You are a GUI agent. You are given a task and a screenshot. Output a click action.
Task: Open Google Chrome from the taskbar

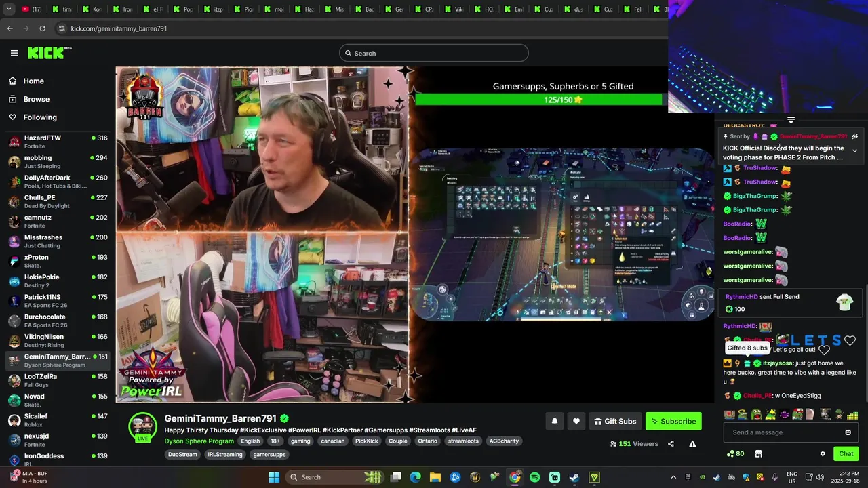(515, 477)
